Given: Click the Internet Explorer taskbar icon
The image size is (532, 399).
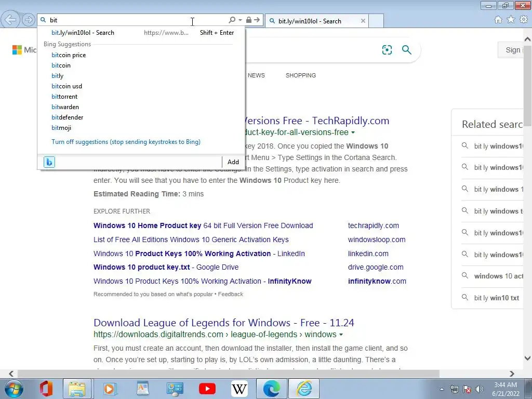Looking at the screenshot, I should [304, 389].
